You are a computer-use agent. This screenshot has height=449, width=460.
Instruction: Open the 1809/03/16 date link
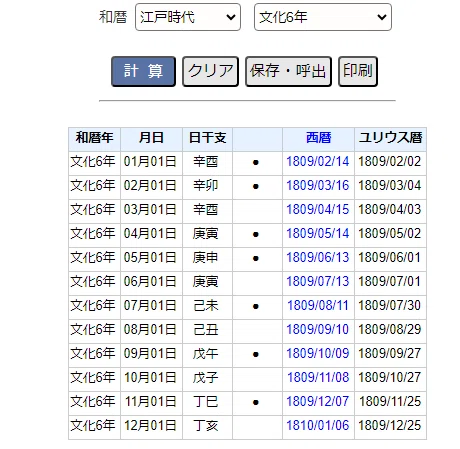pos(318,186)
